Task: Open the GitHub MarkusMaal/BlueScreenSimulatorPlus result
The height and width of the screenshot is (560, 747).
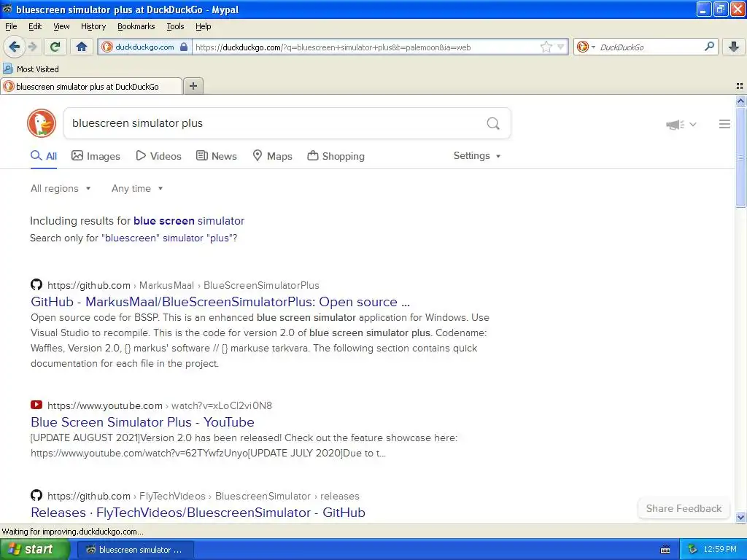Action: (x=220, y=302)
